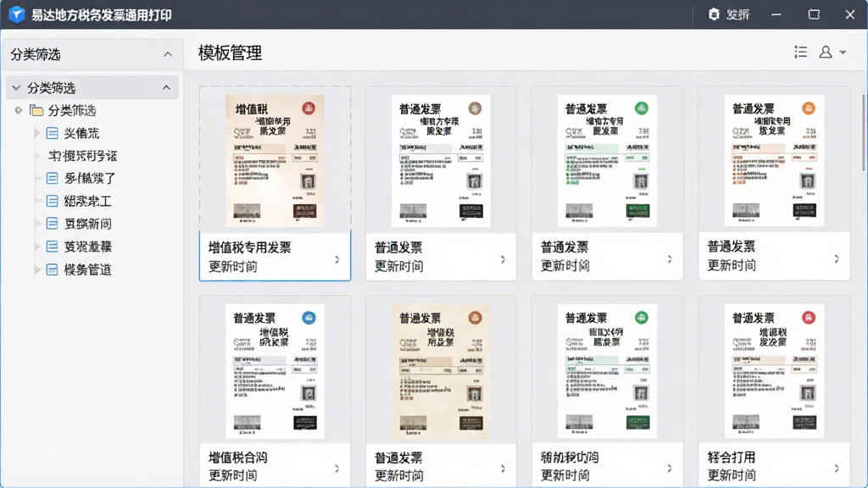The height and width of the screenshot is (488, 868).
Task: Open the 普通发票 thumbnail with gray-brown badge
Action: coord(441,160)
